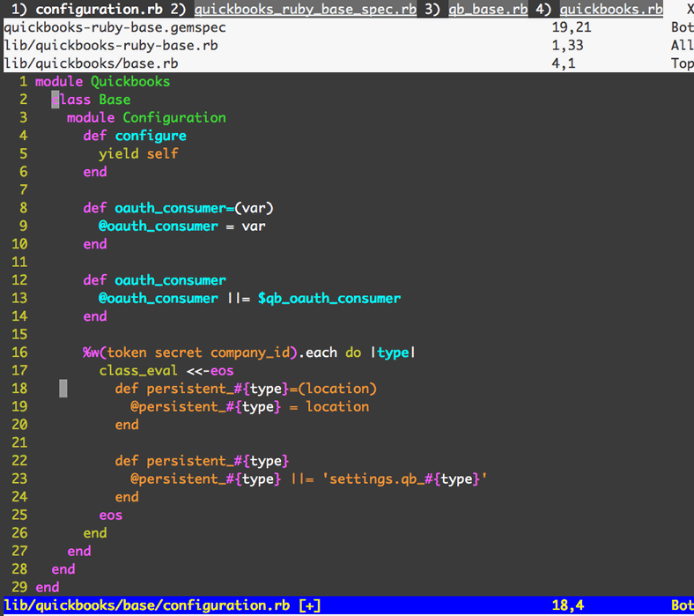The height and width of the screenshot is (616, 694).
Task: Click 'def oauth_consumer' on line 12
Action: tap(154, 280)
